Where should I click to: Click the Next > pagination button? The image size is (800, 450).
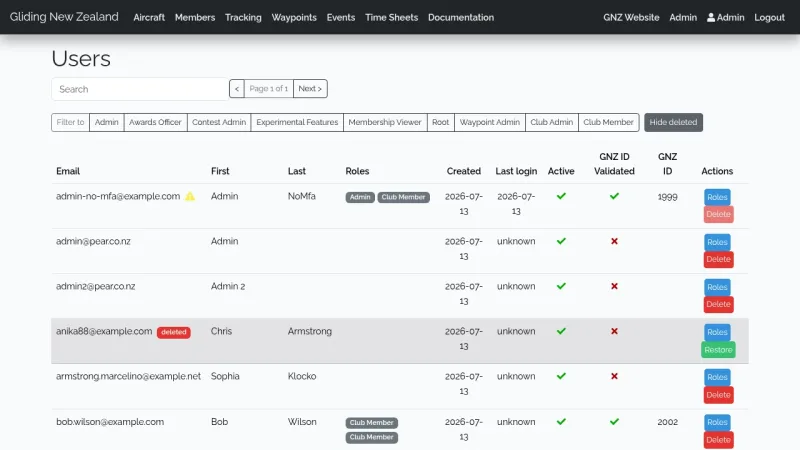310,89
